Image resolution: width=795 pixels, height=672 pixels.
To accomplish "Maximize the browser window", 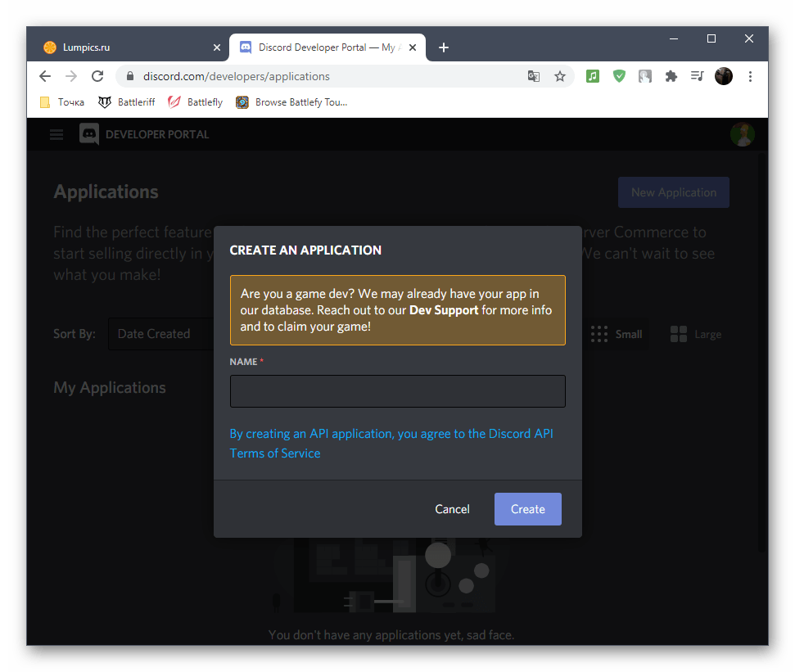I will 711,38.
